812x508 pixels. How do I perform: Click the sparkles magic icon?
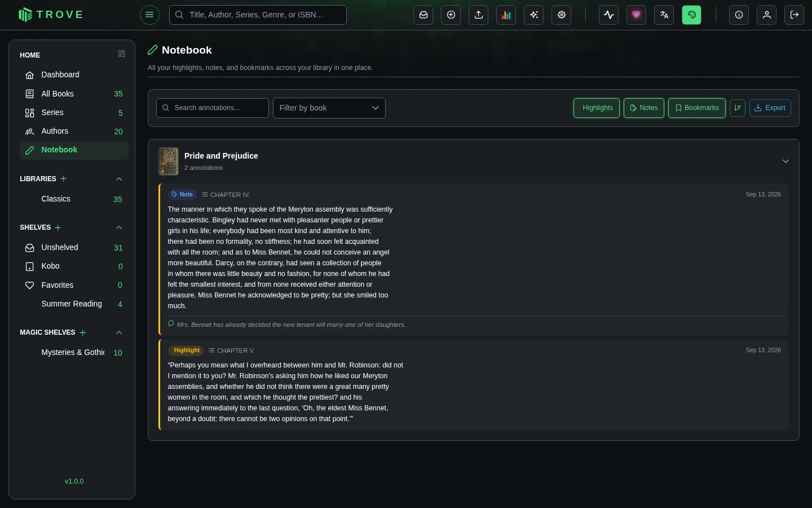point(534,15)
